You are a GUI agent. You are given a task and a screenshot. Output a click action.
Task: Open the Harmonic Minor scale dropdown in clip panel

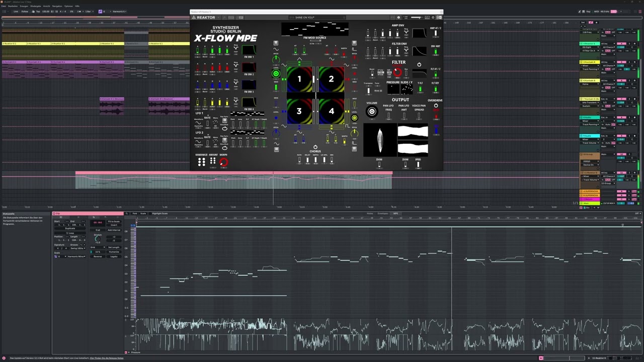[x=76, y=256]
